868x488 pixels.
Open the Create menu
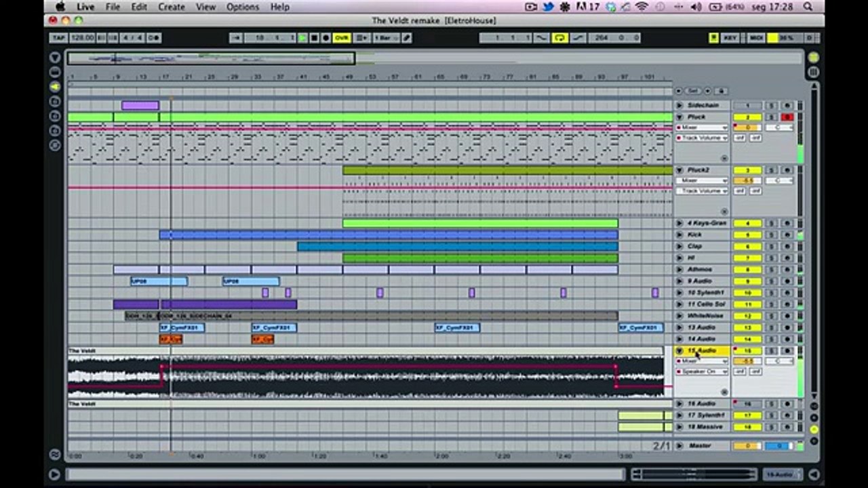(x=172, y=7)
